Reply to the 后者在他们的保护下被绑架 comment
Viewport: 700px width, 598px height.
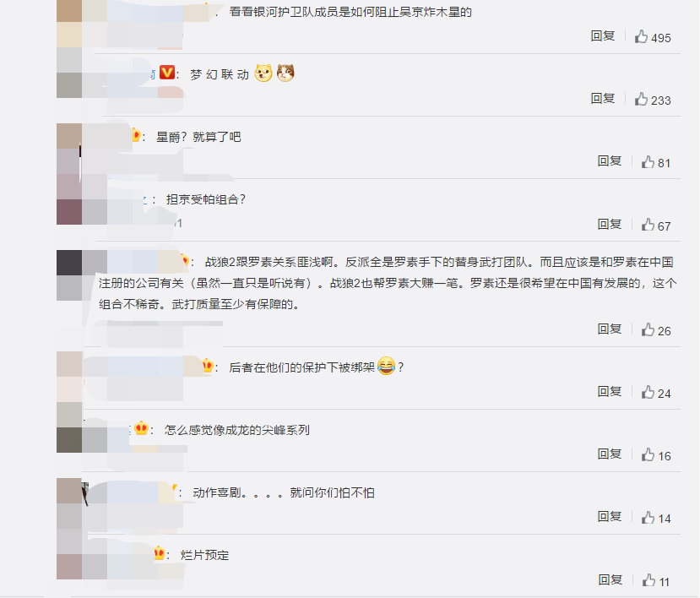click(x=610, y=392)
